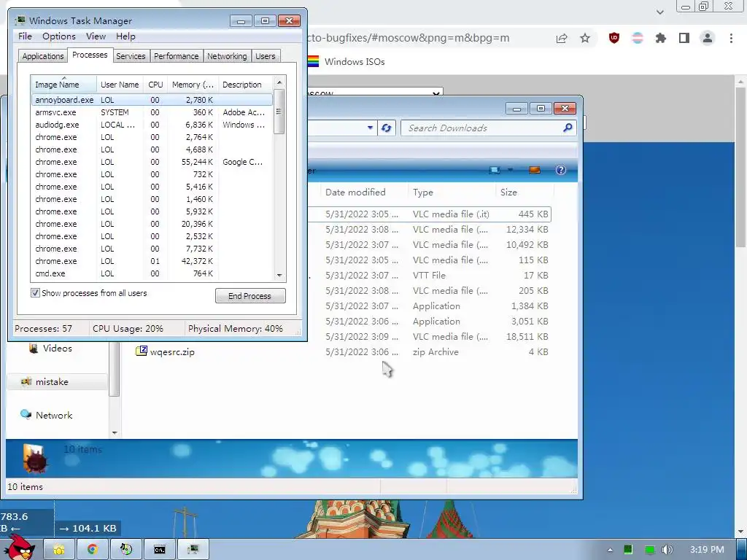Switch to the Users tab

pyautogui.click(x=266, y=56)
